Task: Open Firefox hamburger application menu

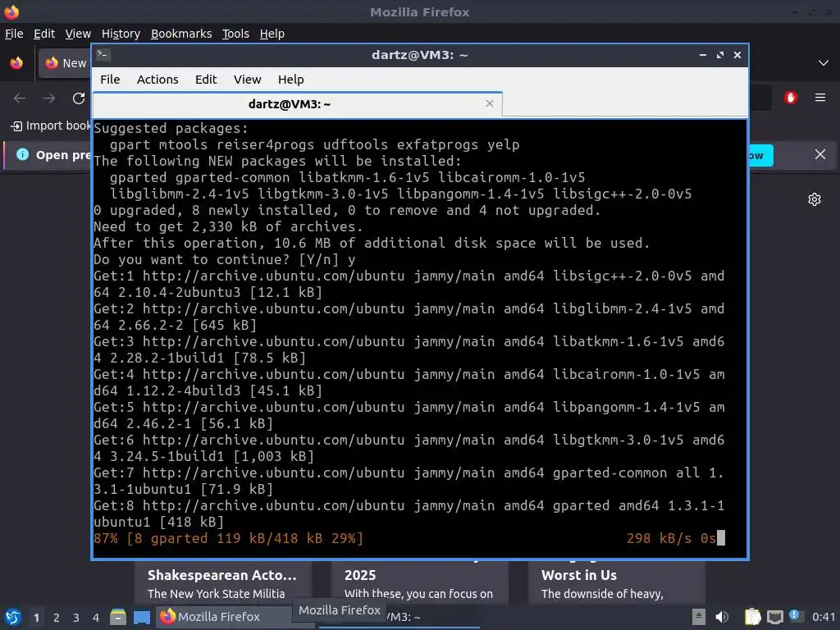Action: [820, 98]
